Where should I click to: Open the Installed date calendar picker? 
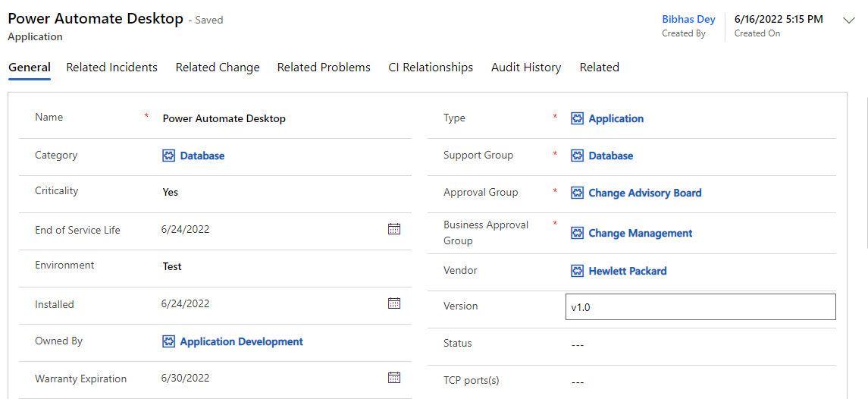[394, 303]
